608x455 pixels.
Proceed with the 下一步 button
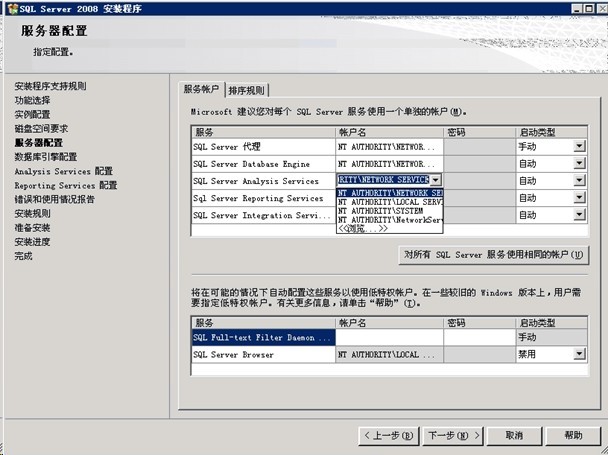coord(453,436)
